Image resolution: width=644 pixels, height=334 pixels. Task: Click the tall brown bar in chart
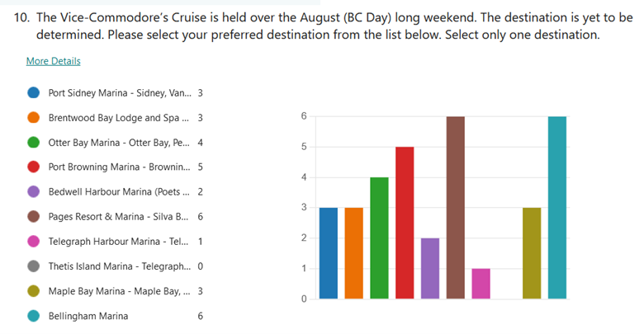pos(456,208)
